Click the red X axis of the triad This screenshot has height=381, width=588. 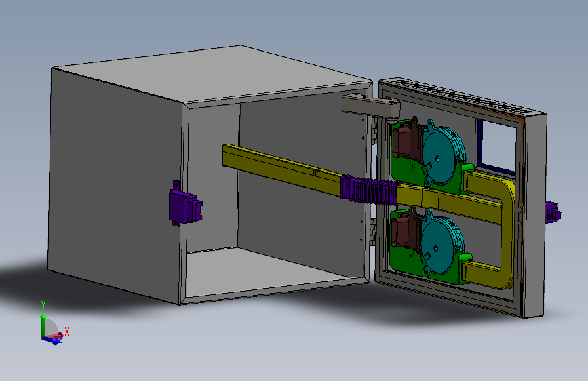[x=54, y=336]
